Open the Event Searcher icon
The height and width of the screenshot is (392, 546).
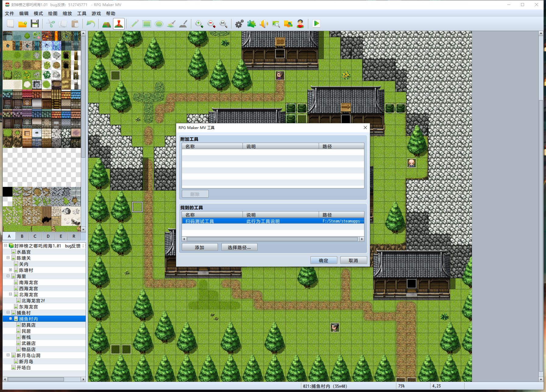click(x=276, y=24)
